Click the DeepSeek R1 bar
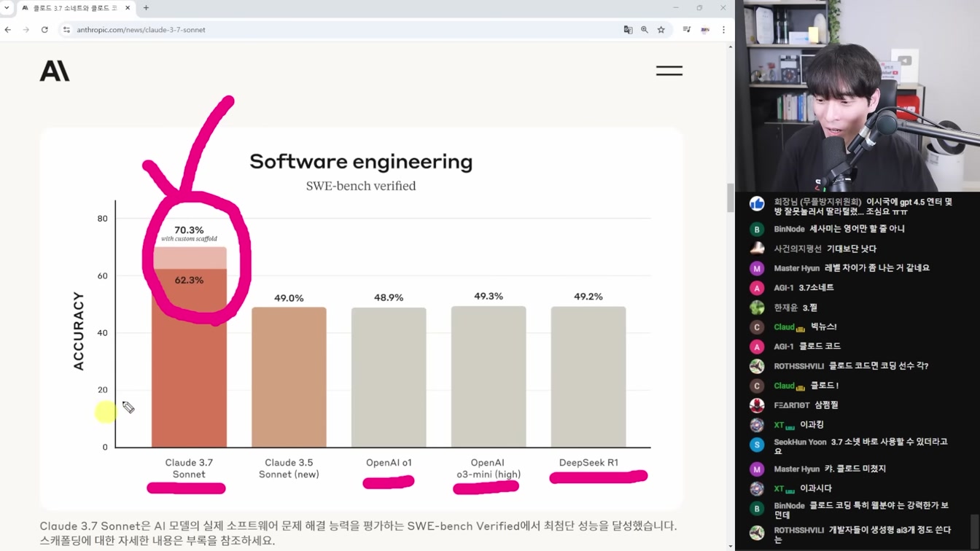Screen dimensions: 980x551 (x=588, y=377)
